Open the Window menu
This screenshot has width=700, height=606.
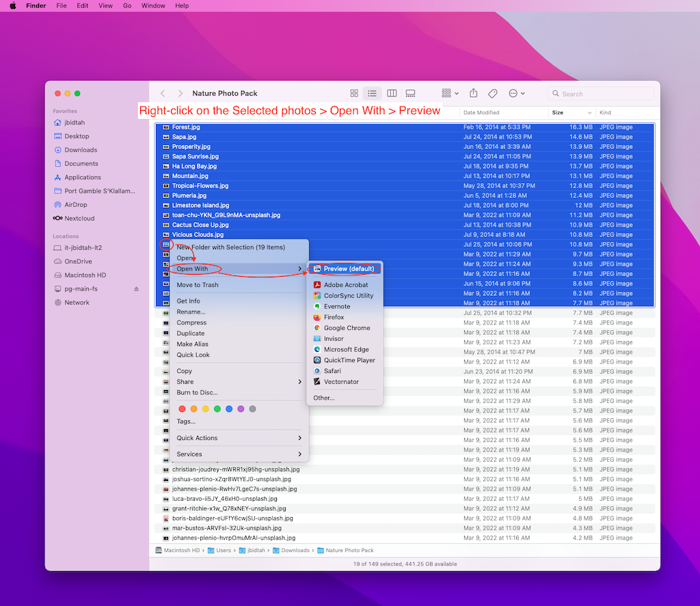point(153,5)
